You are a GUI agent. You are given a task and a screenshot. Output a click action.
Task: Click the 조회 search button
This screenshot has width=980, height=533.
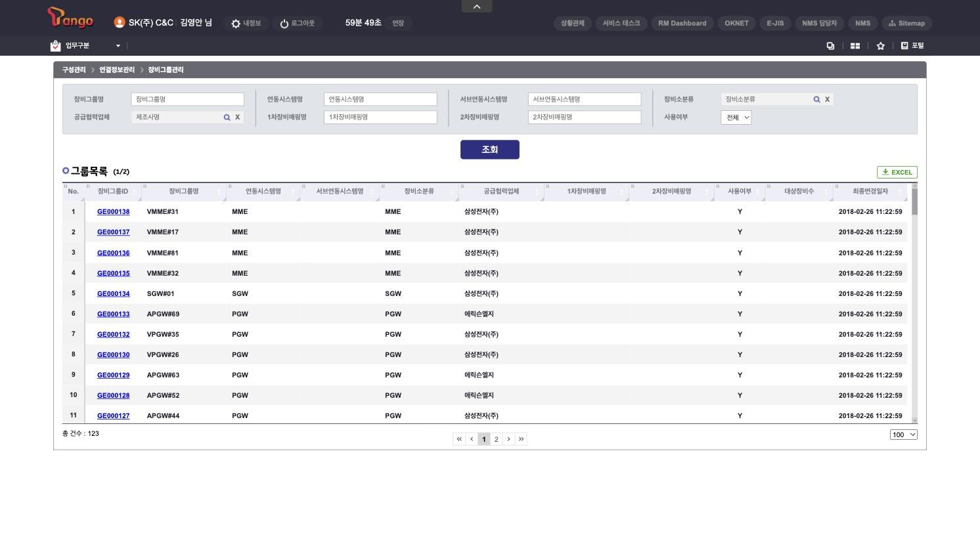click(490, 150)
